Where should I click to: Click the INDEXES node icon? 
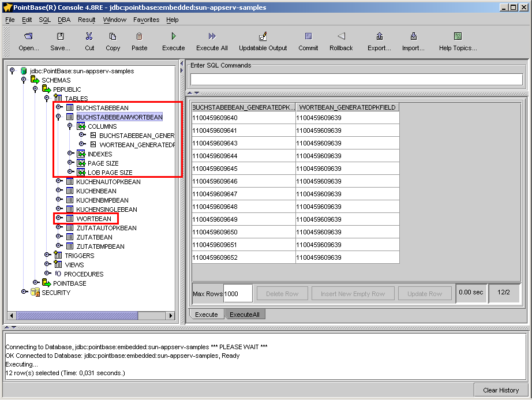(x=81, y=154)
